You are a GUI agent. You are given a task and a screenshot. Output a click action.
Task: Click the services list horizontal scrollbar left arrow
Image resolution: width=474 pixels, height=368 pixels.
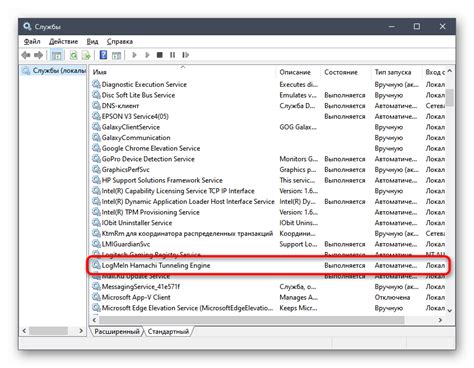[94, 320]
